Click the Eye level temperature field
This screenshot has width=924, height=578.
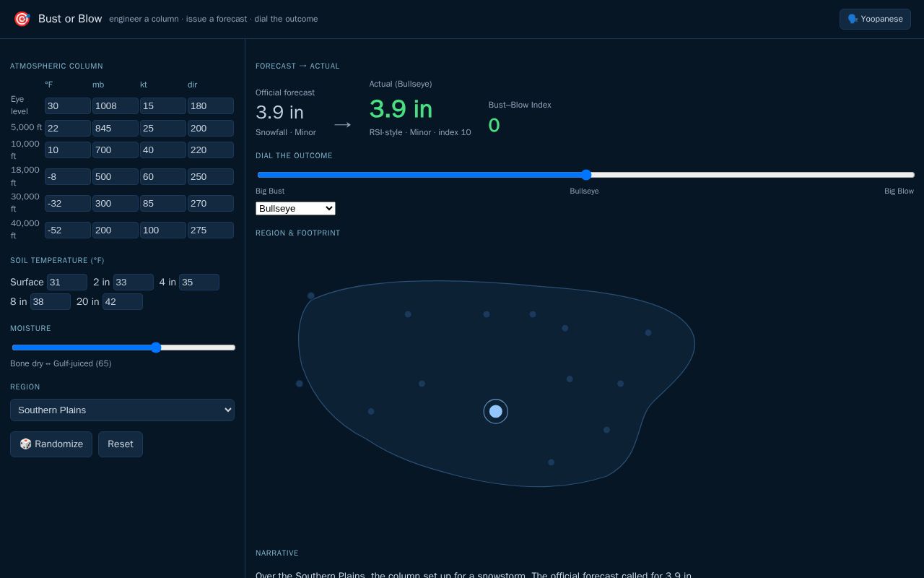pos(68,106)
